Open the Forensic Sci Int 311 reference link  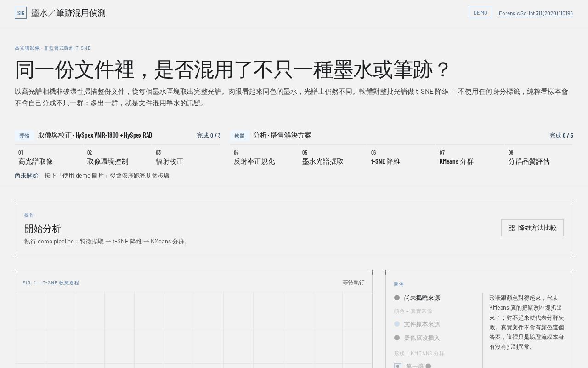(x=536, y=13)
